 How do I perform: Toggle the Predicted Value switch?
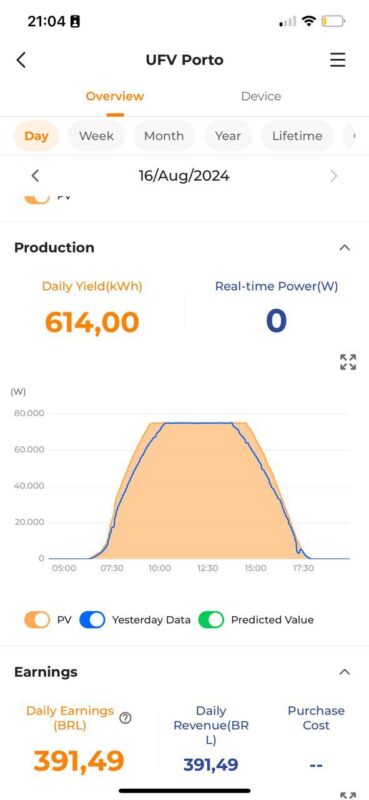[x=211, y=620]
